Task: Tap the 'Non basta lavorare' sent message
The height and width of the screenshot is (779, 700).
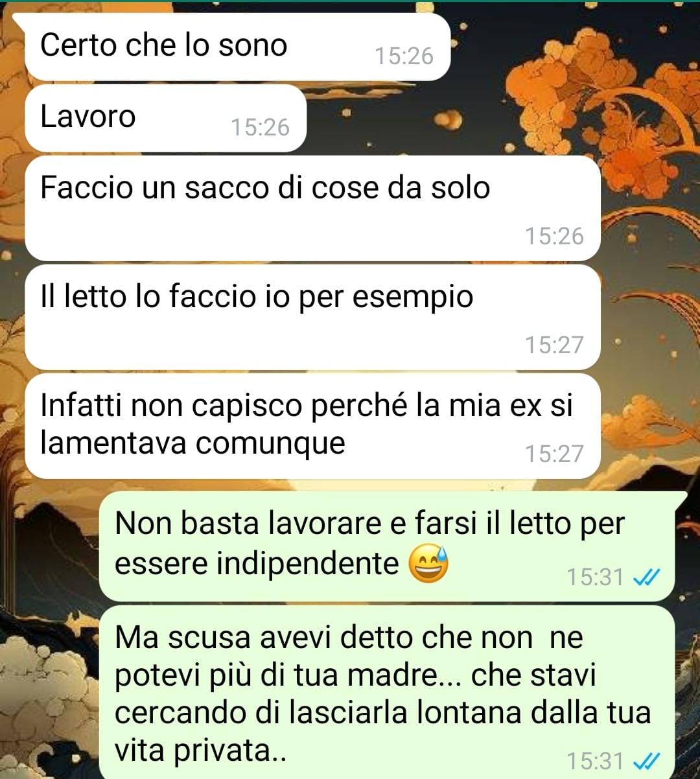Action: click(x=387, y=546)
